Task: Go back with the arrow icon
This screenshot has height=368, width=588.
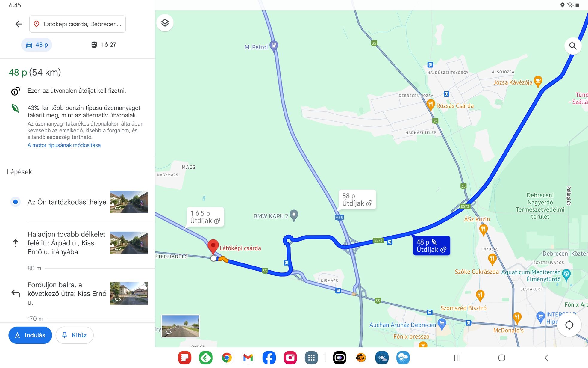Action: 19,24
